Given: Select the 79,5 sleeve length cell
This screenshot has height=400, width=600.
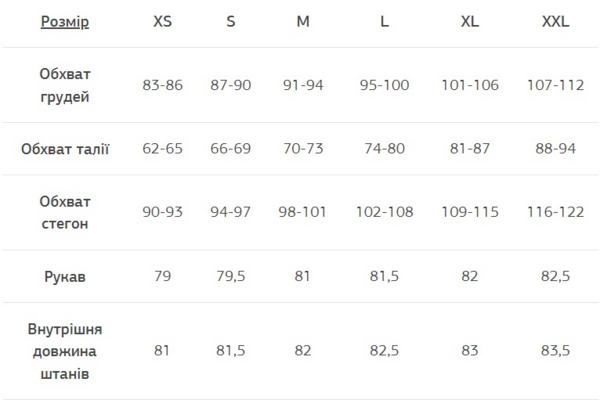Looking at the screenshot, I should (x=231, y=276).
